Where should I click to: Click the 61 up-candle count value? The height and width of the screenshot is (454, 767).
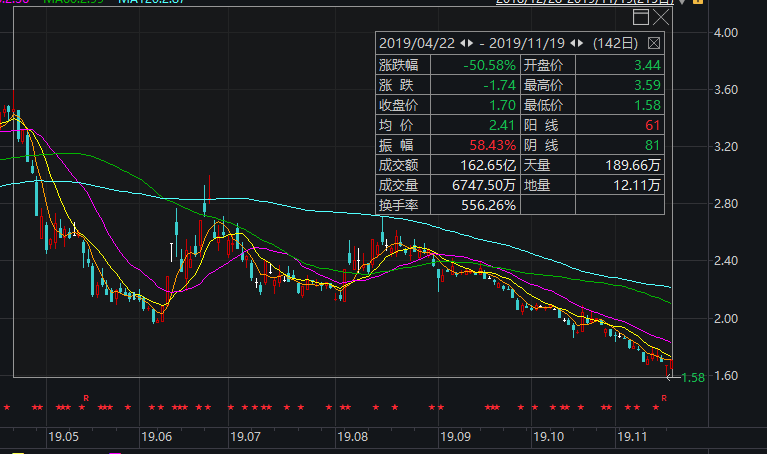[653, 125]
